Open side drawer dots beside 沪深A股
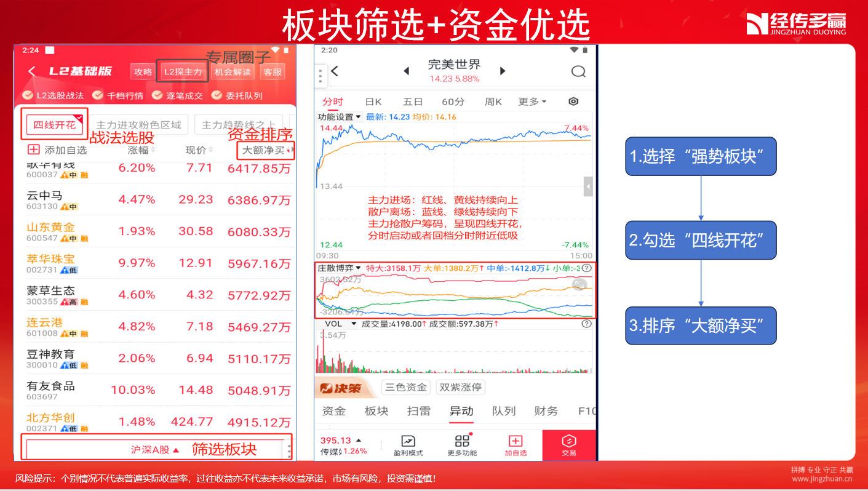868x491 pixels. point(289,450)
